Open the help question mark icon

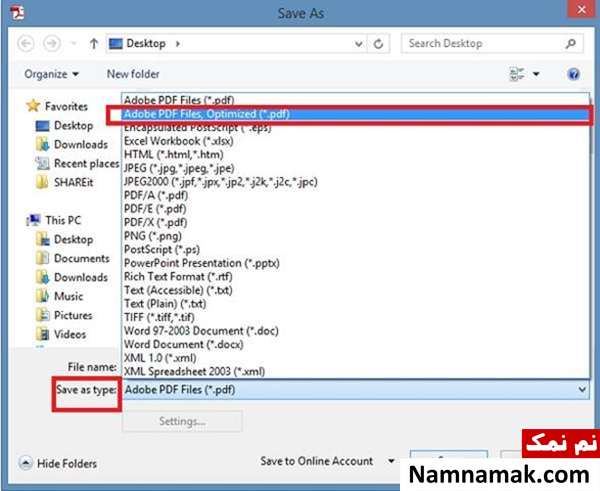(573, 74)
